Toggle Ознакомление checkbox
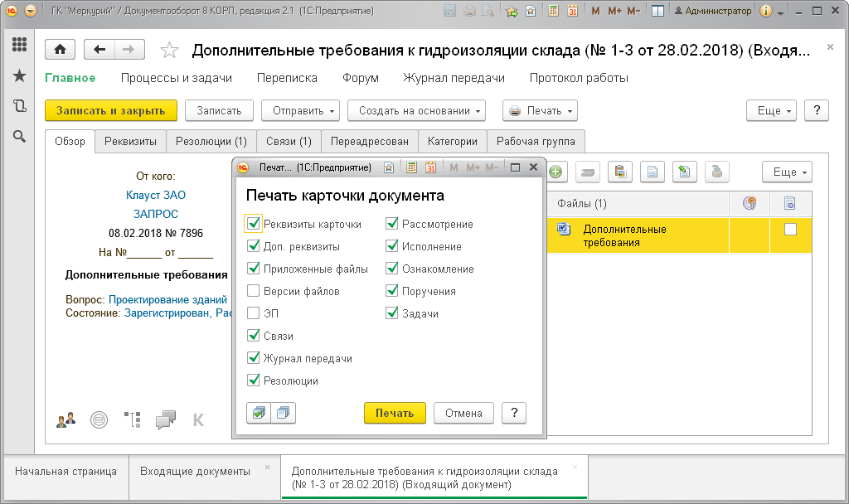849x504 pixels. click(392, 269)
